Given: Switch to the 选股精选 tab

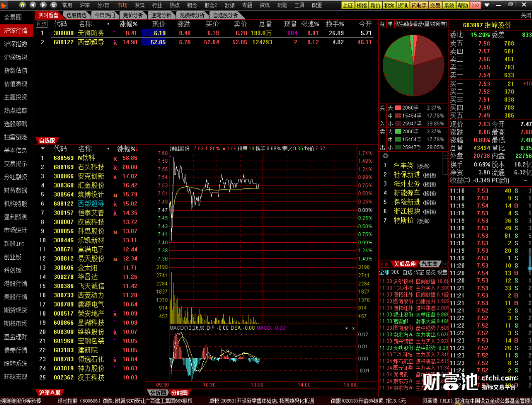Looking at the screenshot, I should coord(76,15).
